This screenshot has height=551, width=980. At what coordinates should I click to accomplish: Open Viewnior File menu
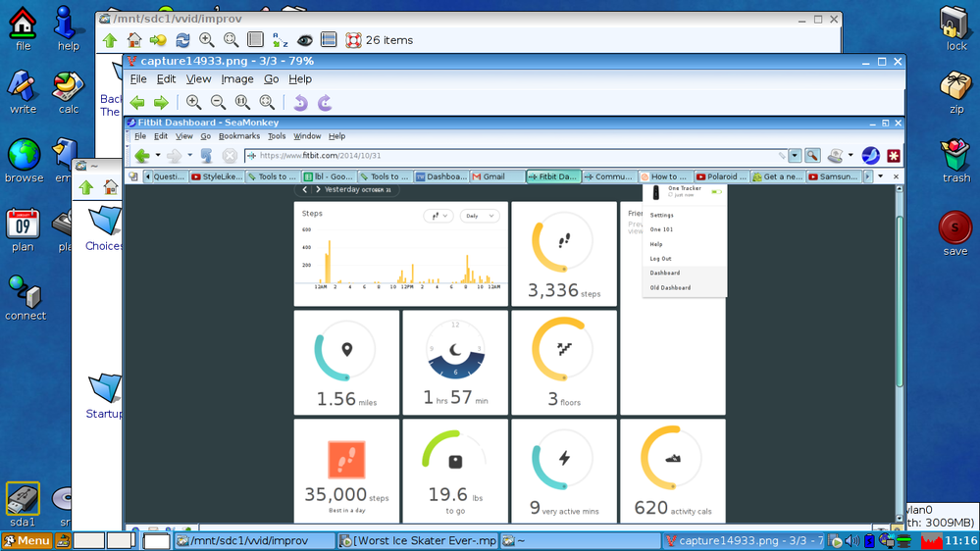(138, 79)
